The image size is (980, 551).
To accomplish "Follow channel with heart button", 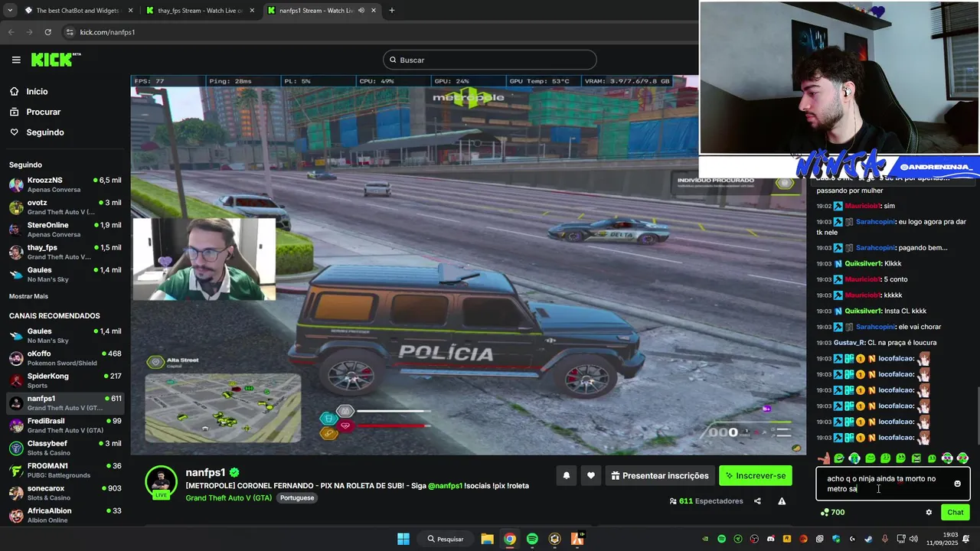I will point(590,476).
